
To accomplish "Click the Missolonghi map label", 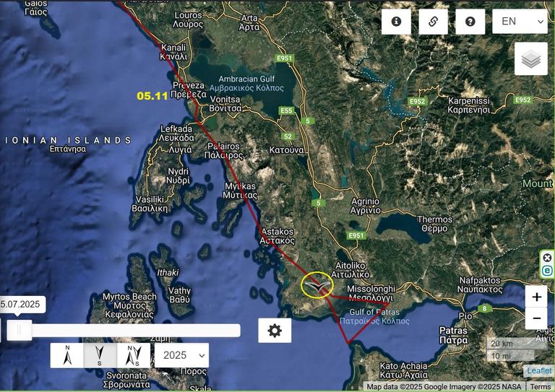I will tap(371, 293).
